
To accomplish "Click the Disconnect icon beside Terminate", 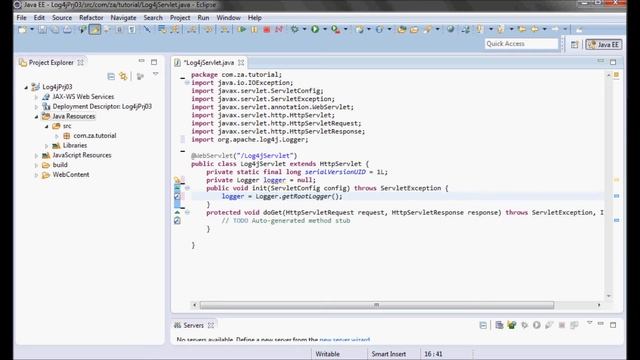I will pyautogui.click(x=279, y=29).
